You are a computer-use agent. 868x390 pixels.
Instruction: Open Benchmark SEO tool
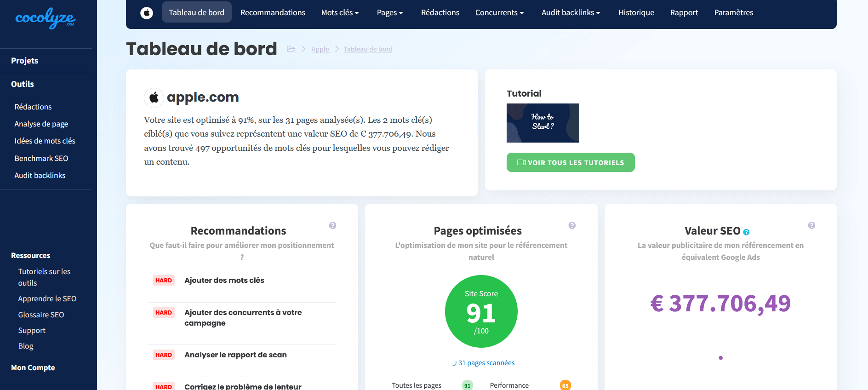click(x=41, y=158)
